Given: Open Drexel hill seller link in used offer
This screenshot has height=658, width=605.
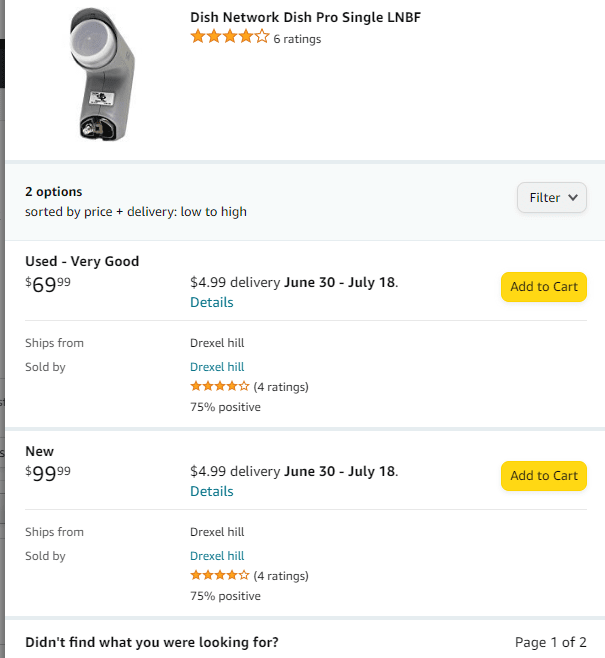Looking at the screenshot, I should click(x=217, y=367).
